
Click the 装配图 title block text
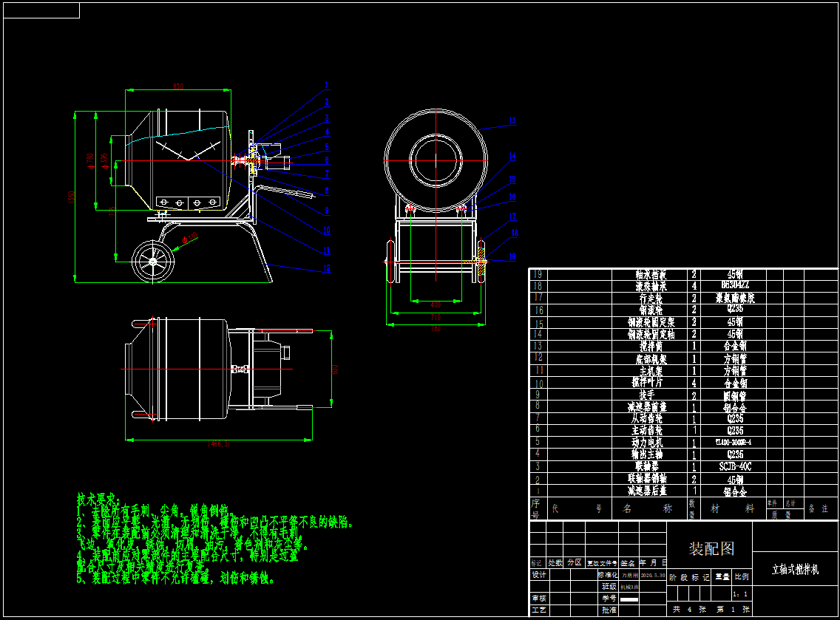pyautogui.click(x=711, y=549)
